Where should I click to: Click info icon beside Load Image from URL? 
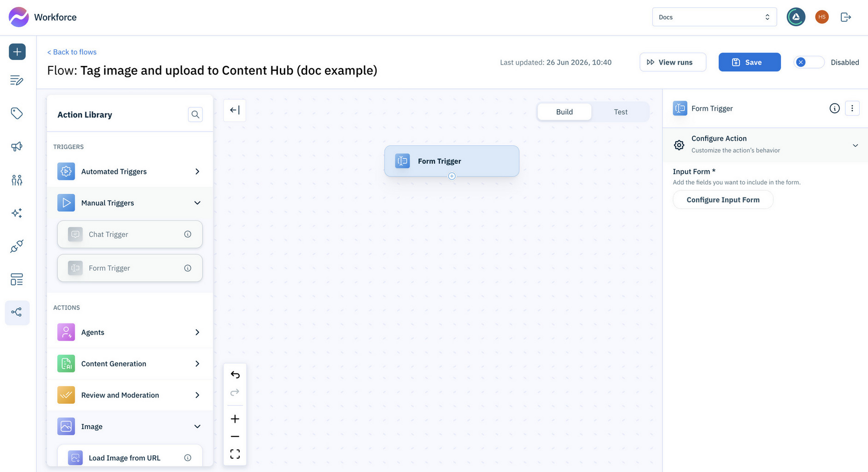pos(188,458)
